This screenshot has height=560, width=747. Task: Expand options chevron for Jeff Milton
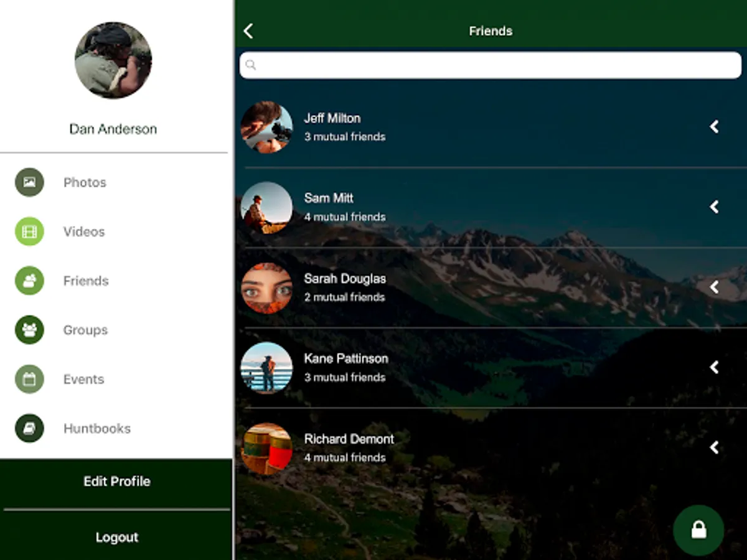pos(715,127)
